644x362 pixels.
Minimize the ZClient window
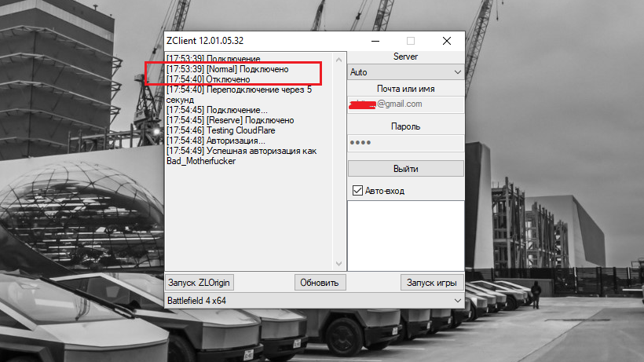coord(375,41)
